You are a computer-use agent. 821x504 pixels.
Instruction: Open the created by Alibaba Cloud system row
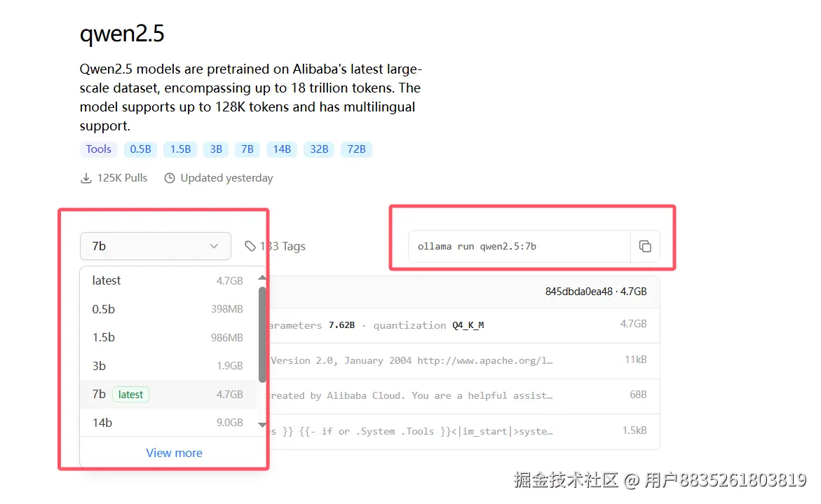click(463, 395)
